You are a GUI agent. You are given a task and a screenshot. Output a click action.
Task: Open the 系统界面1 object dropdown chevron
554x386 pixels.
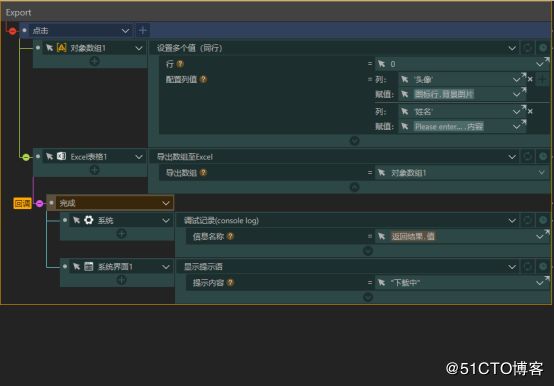point(165,267)
